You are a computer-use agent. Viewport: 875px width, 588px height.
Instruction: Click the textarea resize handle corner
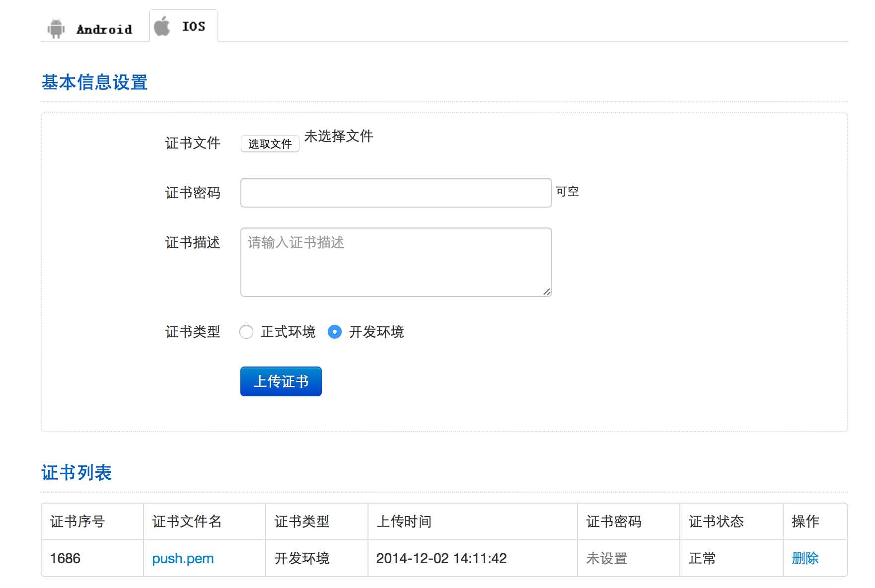547,292
